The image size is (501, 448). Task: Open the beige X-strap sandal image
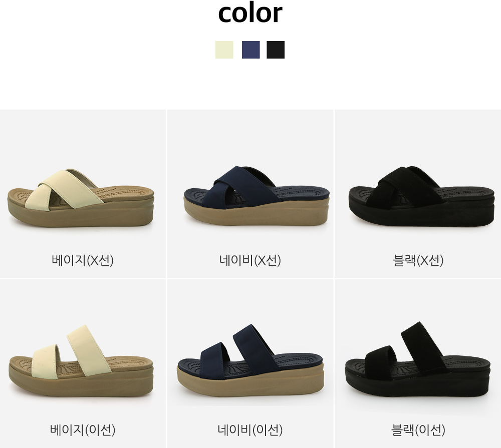[x=81, y=198]
